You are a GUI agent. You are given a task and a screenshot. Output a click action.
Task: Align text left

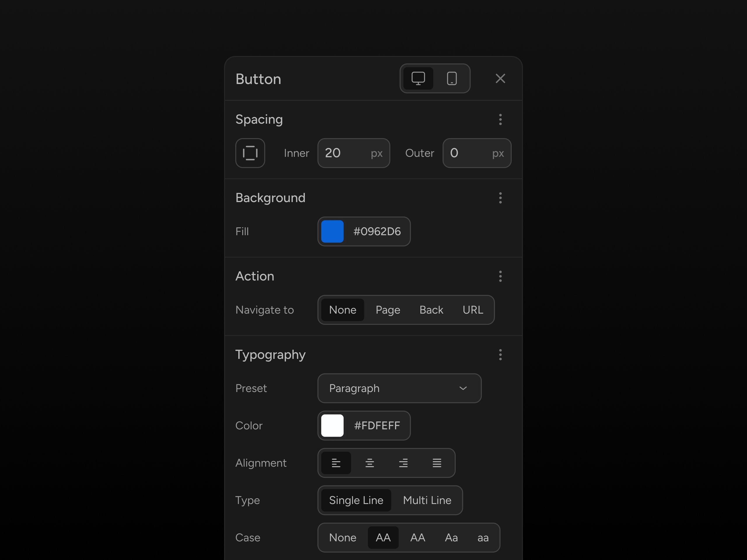[336, 463]
